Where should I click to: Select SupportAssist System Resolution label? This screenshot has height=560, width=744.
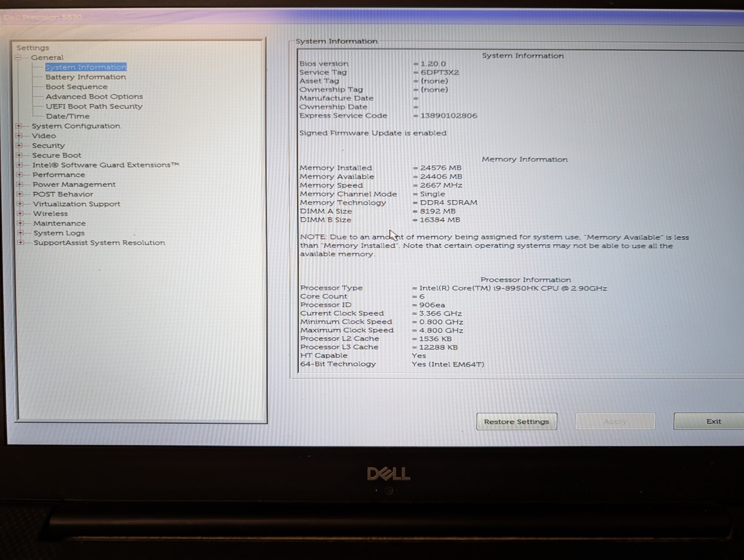[99, 243]
